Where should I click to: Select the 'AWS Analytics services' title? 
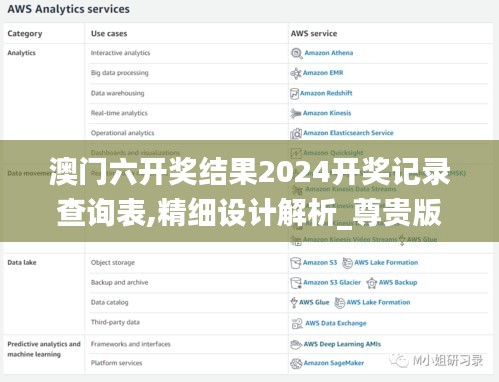pos(68,9)
